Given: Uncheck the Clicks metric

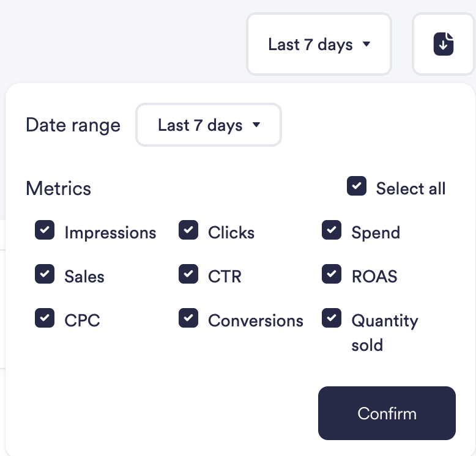Looking at the screenshot, I should (x=188, y=230).
